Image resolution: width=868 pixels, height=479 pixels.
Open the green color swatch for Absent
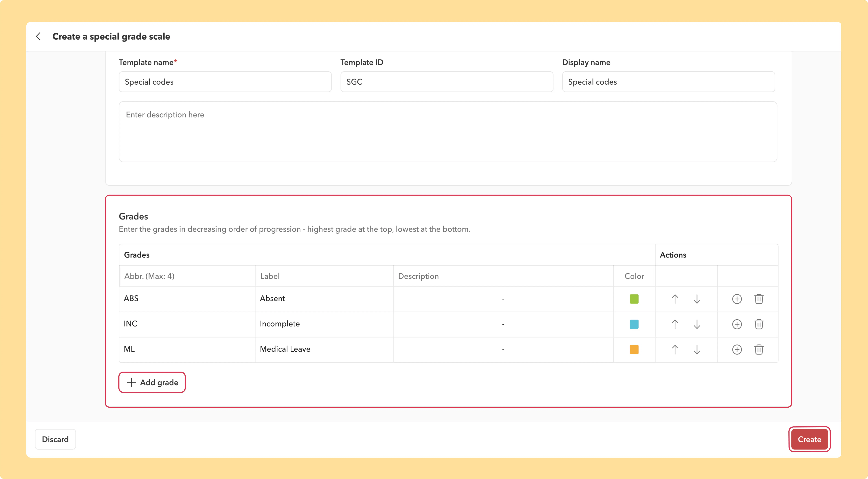point(634,299)
